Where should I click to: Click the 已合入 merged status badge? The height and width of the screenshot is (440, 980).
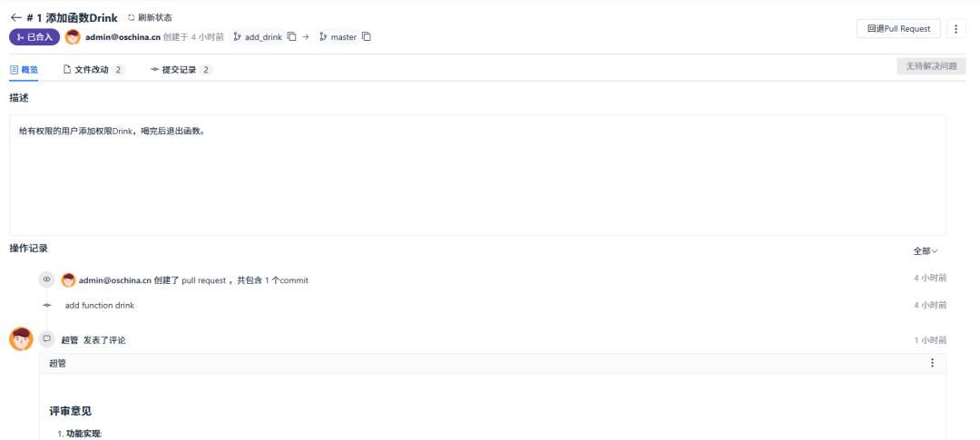pyautogui.click(x=34, y=37)
